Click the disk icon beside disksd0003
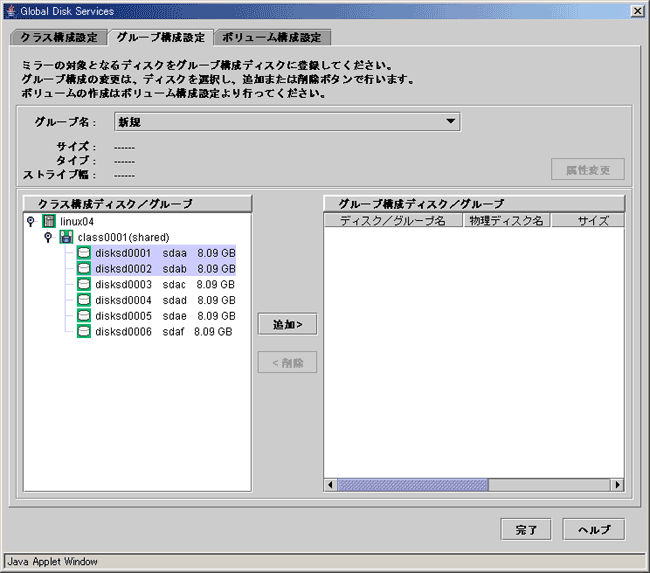This screenshot has width=650, height=573. (x=84, y=284)
